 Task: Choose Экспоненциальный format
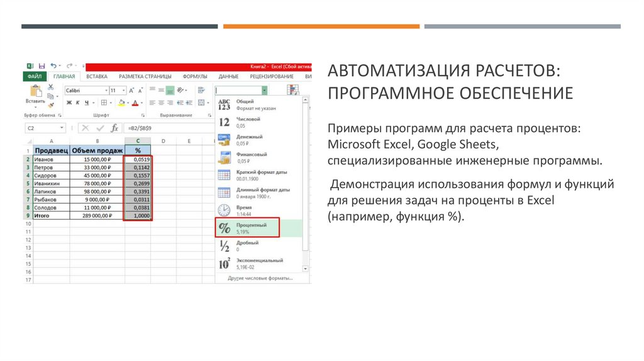(258, 264)
